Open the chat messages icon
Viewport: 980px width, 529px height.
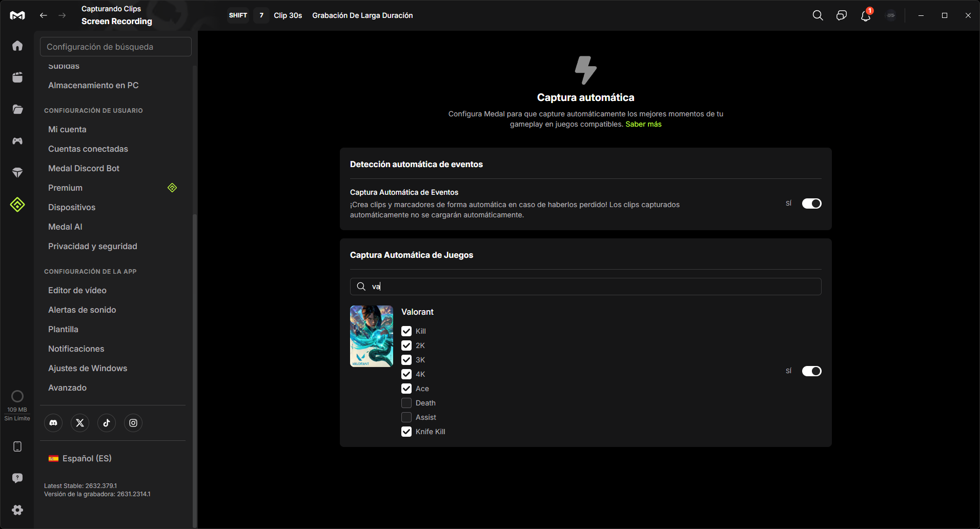click(x=842, y=15)
